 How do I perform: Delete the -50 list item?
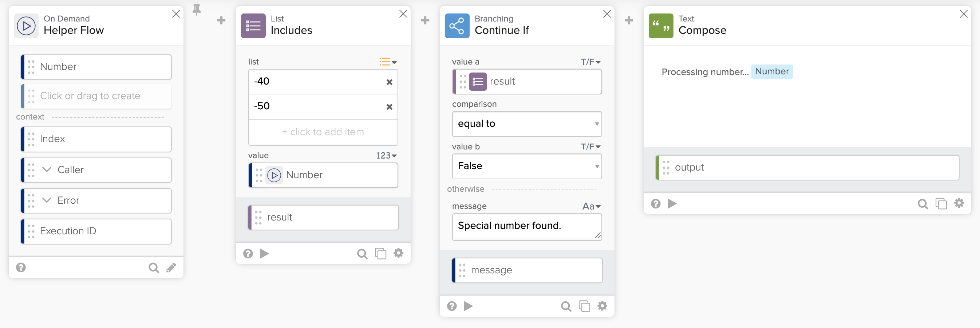[x=389, y=107]
